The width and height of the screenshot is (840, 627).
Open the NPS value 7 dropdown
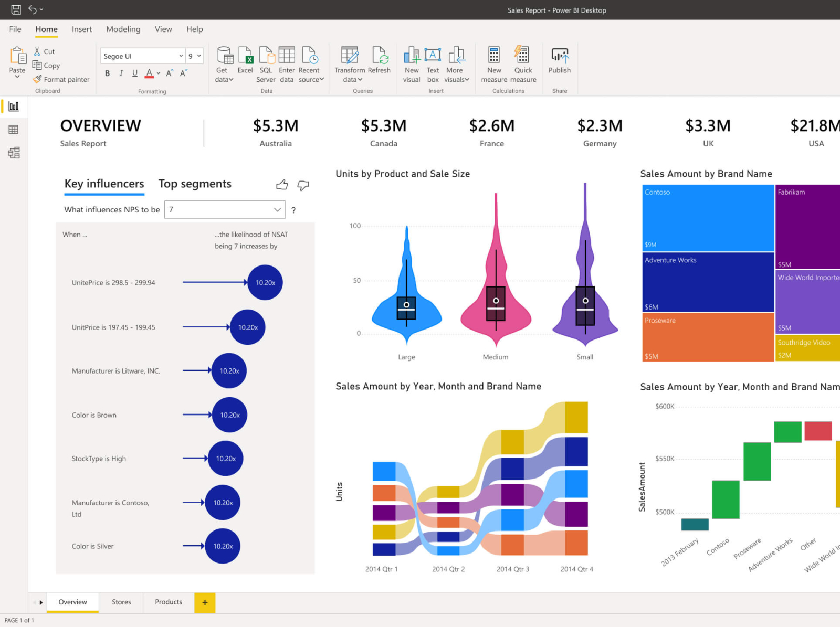(x=225, y=209)
